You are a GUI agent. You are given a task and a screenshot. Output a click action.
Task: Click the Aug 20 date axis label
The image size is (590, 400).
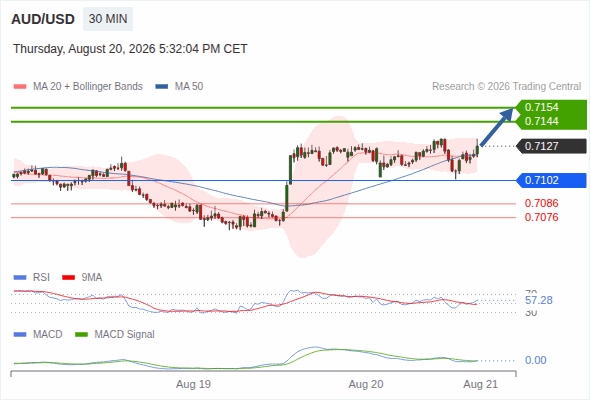[x=366, y=385]
